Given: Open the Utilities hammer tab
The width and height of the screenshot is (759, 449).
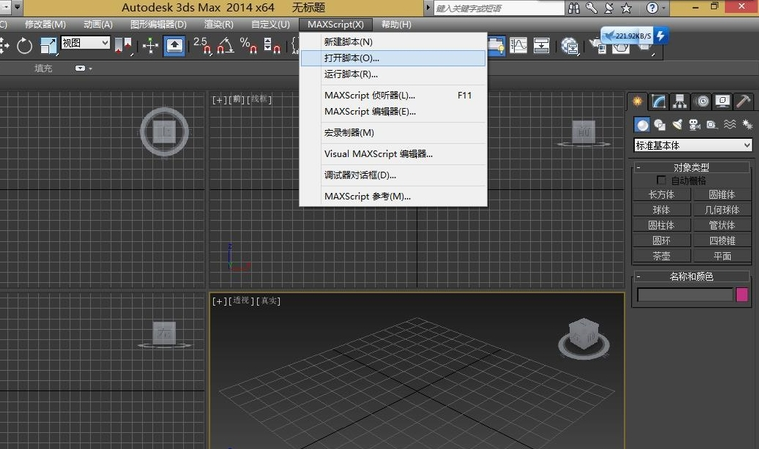Looking at the screenshot, I should point(743,101).
